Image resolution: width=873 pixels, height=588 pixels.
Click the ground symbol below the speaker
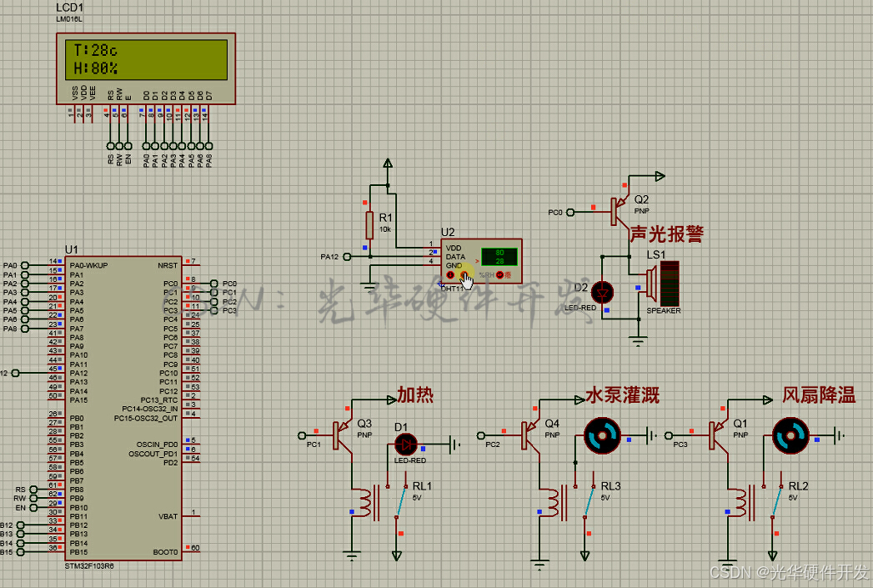[x=638, y=339]
